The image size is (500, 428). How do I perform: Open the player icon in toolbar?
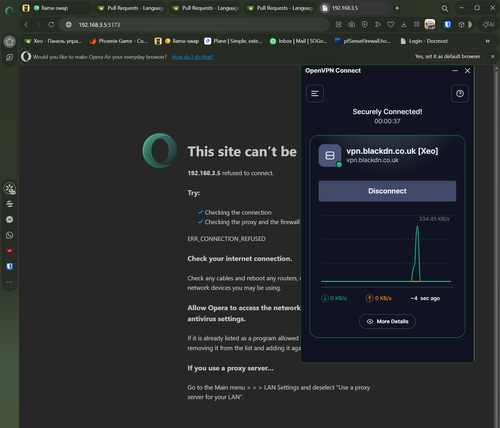point(365,24)
